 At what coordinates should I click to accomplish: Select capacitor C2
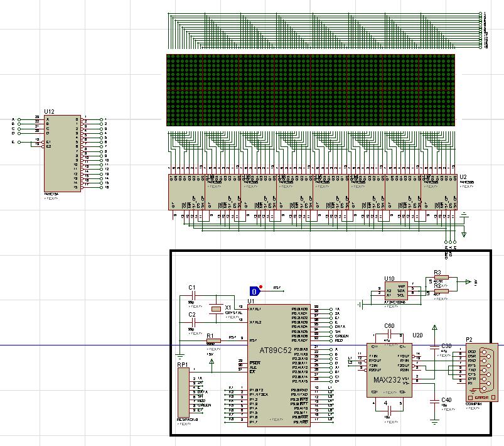click(193, 322)
